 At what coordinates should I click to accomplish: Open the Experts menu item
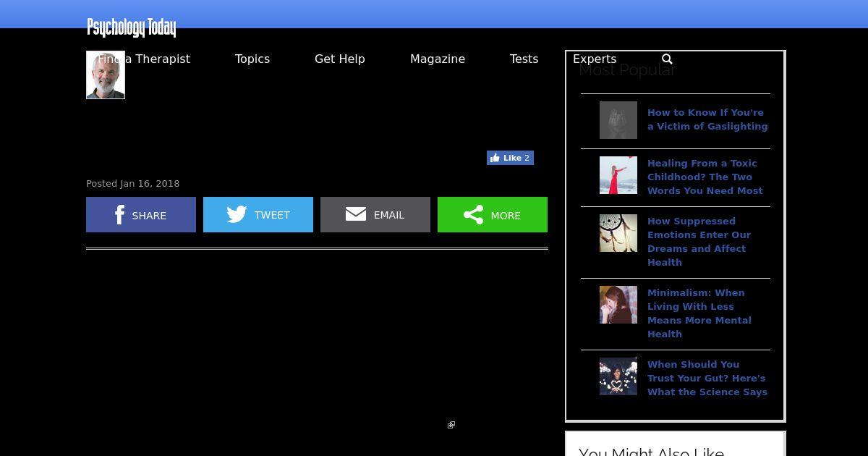pos(595,59)
